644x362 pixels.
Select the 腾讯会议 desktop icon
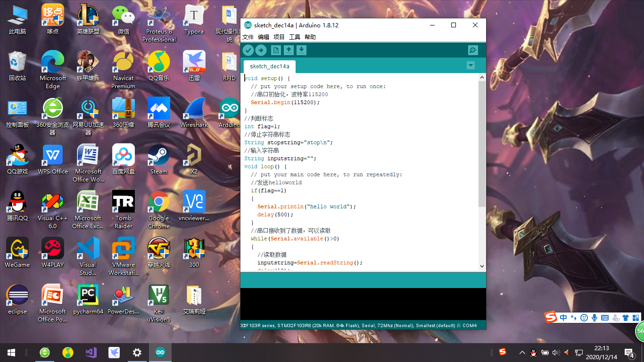pyautogui.click(x=159, y=113)
